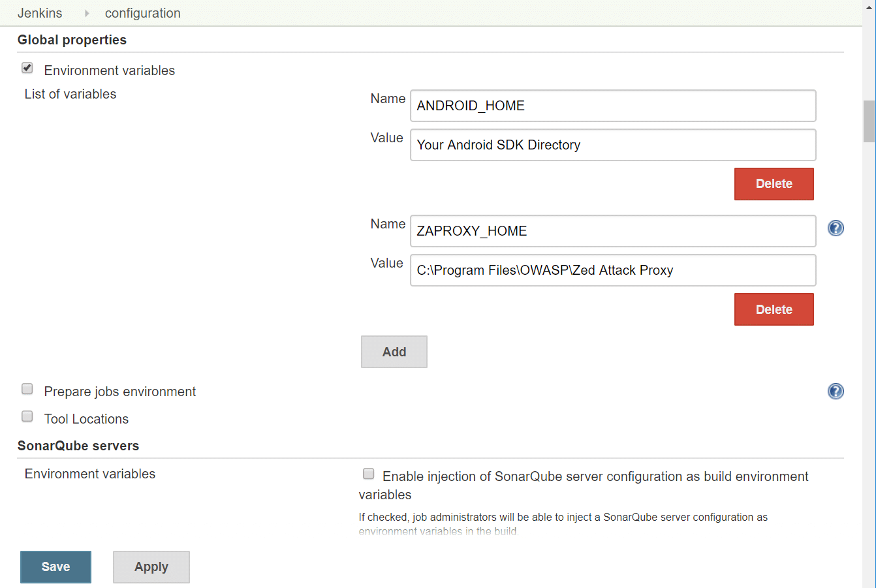Go to the Jenkins breadcrumb link

click(x=40, y=13)
